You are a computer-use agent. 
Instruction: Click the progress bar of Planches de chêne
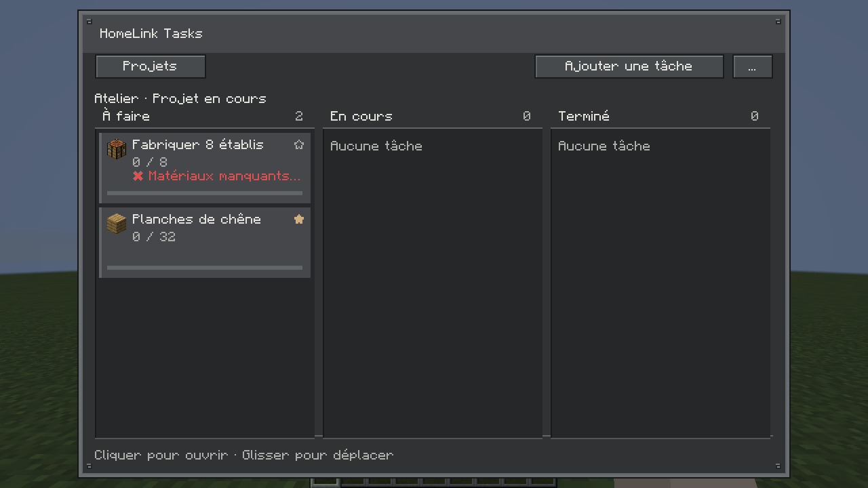coord(205,268)
